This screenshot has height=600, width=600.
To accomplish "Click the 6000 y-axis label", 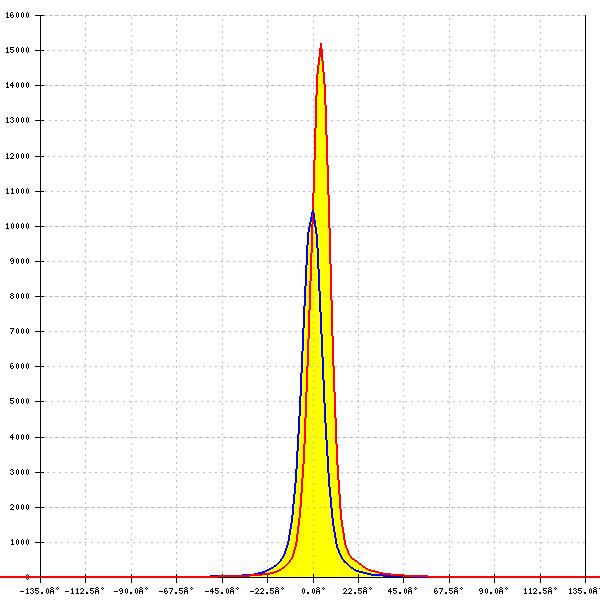I will point(20,366).
